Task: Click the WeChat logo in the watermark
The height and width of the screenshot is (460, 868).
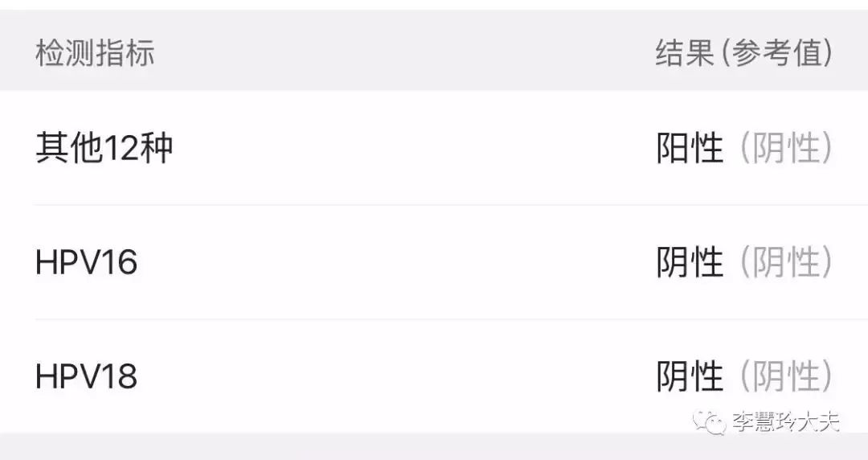Action: pos(710,421)
